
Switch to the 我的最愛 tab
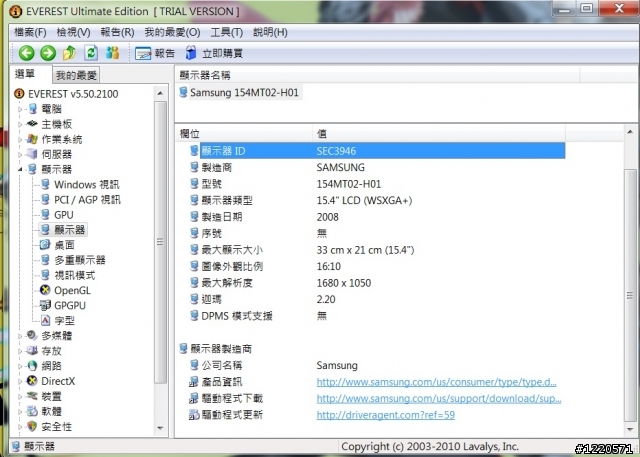pyautogui.click(x=76, y=75)
